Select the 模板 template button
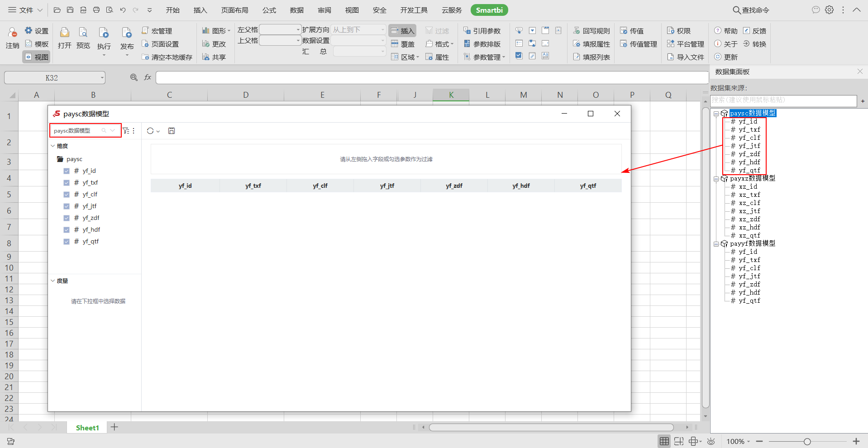 point(37,44)
